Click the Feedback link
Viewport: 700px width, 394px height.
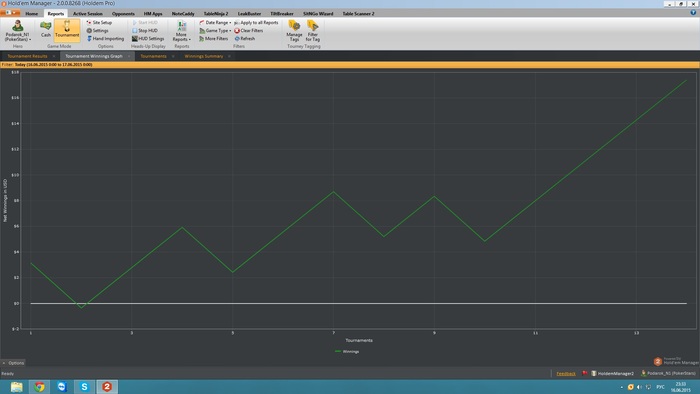click(x=566, y=373)
